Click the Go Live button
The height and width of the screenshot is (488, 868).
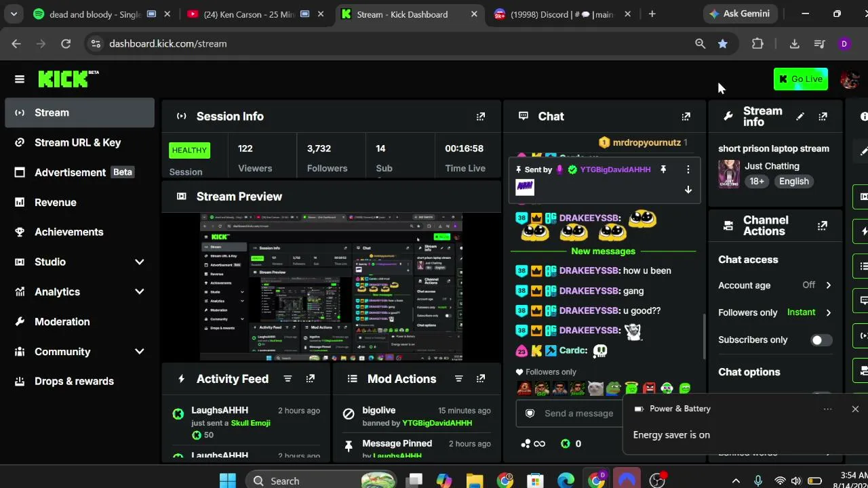click(801, 79)
